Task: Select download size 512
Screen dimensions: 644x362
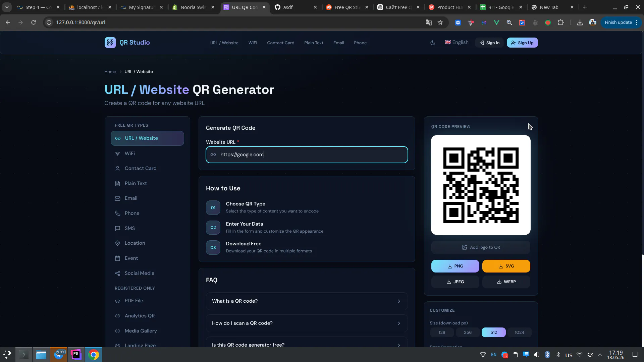Action: [493, 333]
